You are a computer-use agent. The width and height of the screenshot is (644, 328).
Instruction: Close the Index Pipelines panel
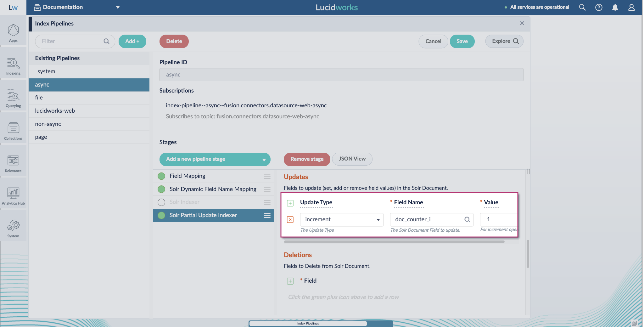click(x=522, y=23)
